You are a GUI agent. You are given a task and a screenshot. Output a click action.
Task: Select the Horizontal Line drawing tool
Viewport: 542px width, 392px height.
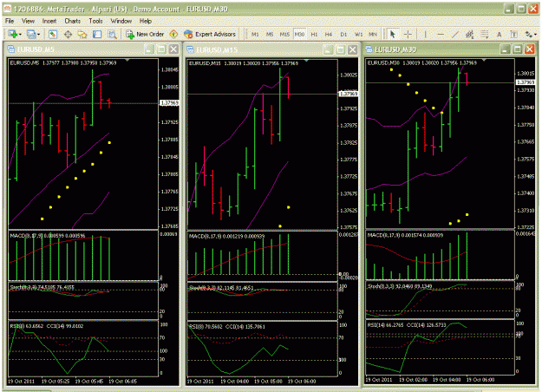point(441,34)
